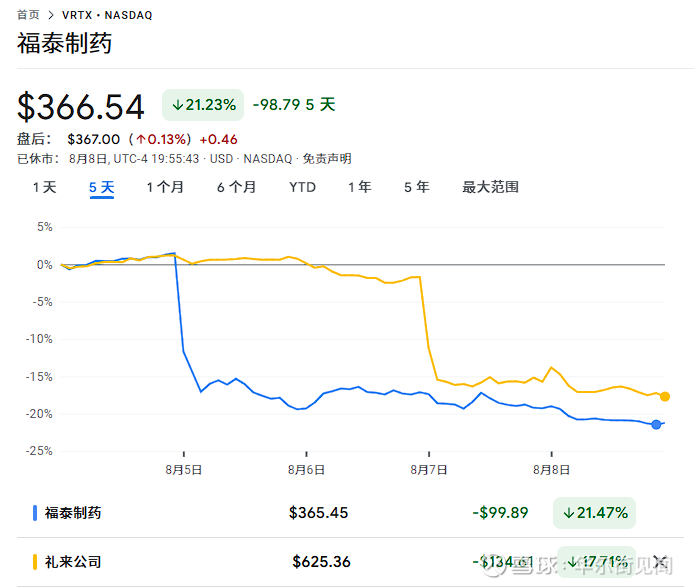Image resolution: width=694 pixels, height=587 pixels.
Task: Click the $366.54 price value
Action: [81, 107]
